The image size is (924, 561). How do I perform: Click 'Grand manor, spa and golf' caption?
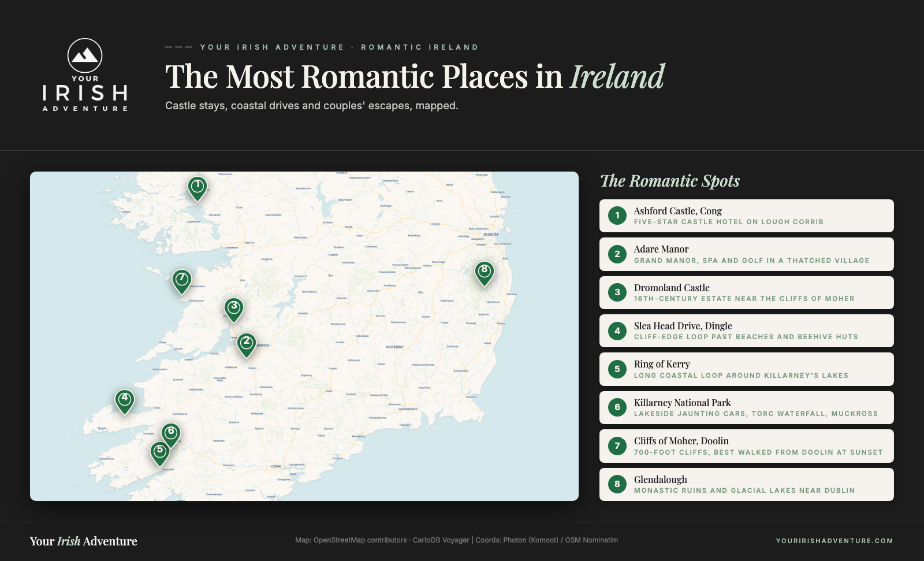[x=751, y=261]
